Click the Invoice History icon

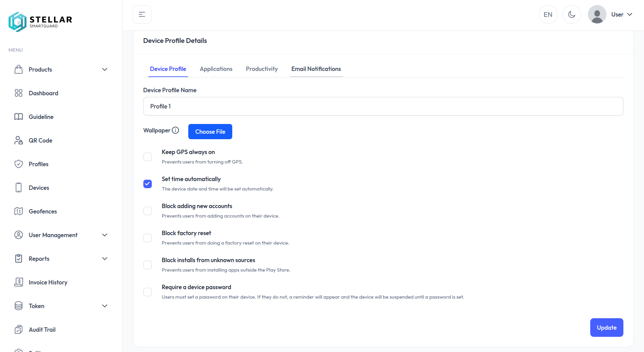[19, 282]
